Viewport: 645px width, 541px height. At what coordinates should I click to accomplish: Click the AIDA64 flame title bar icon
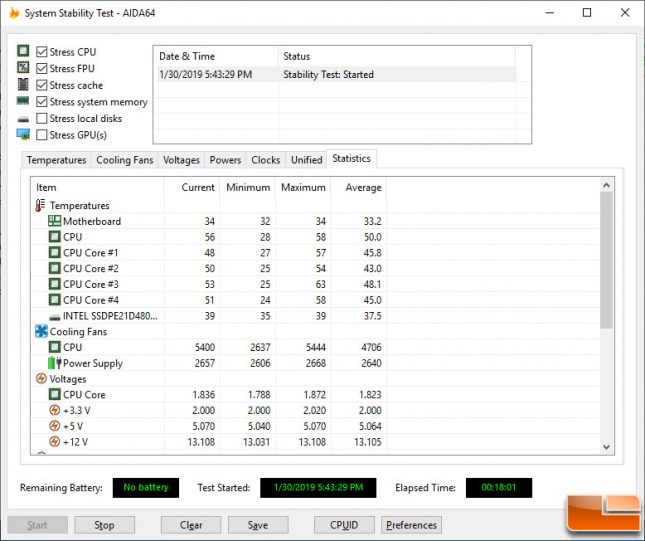coord(14,13)
